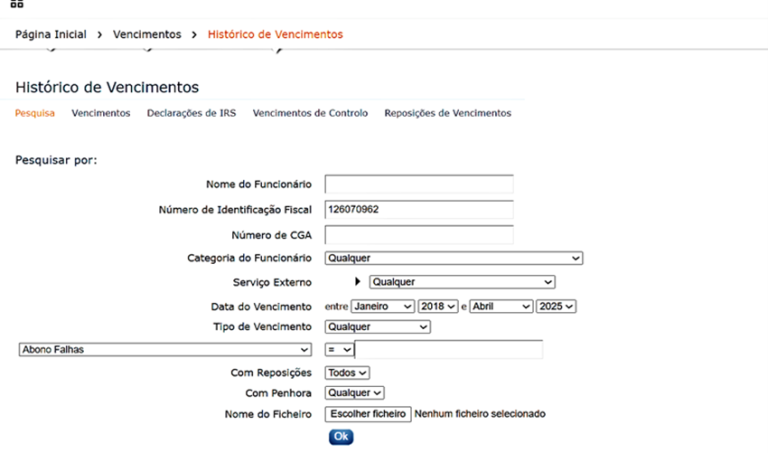Click the Número de Identificação Fiscal field
Image resolution: width=768 pixels, height=453 pixels.
tap(418, 210)
